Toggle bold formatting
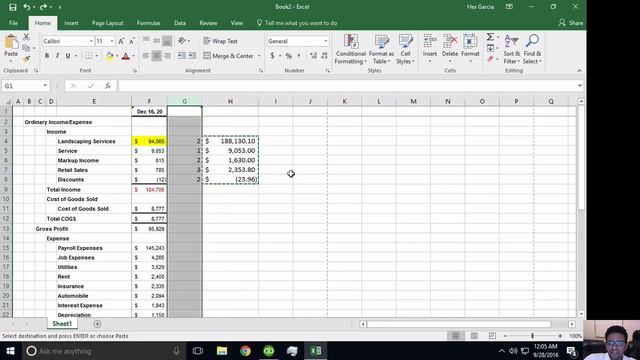Screen dimensions: 640x360 point(47,56)
